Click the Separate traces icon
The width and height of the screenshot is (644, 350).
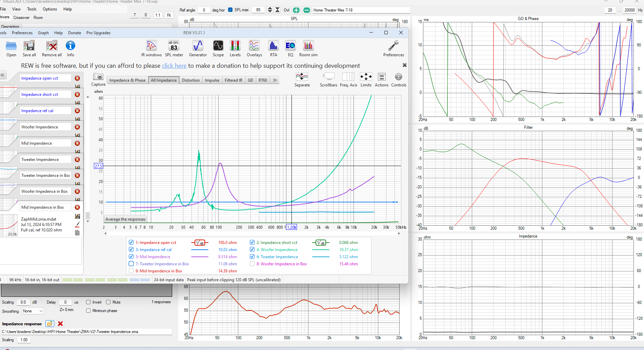(302, 80)
